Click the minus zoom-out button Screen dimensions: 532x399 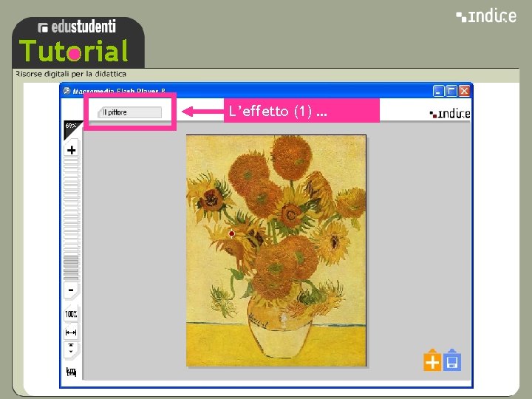[71, 290]
